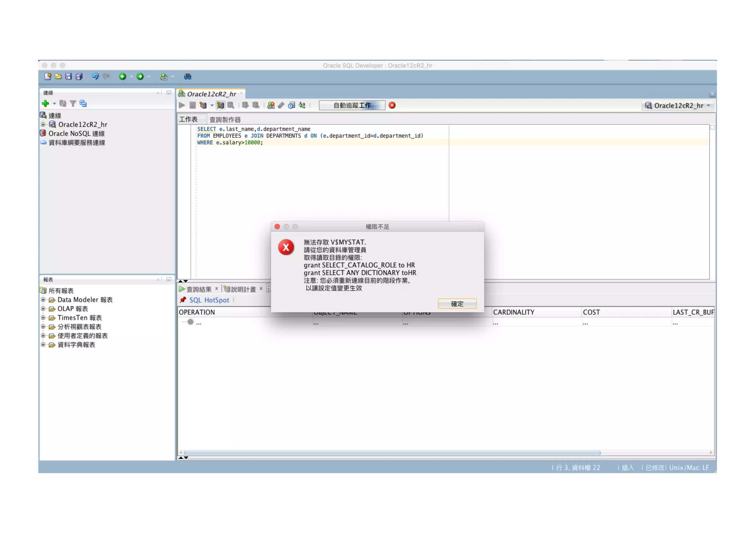Image resolution: width=756 pixels, height=534 pixels.
Task: Click the Unshared SQL Worksheet icon
Action: [271, 105]
